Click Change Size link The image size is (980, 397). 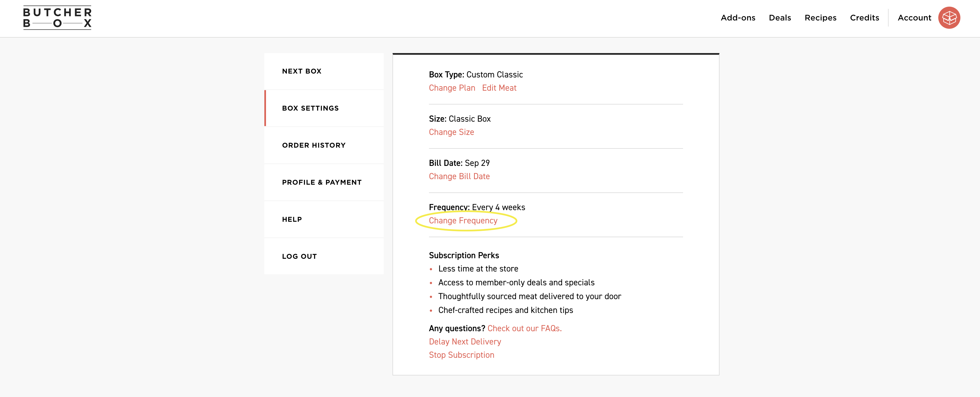click(451, 132)
